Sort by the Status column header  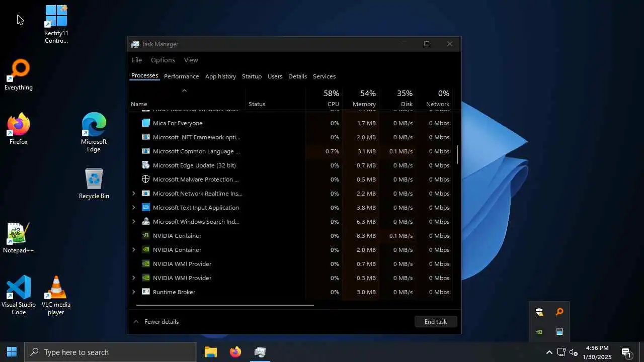tap(275, 98)
